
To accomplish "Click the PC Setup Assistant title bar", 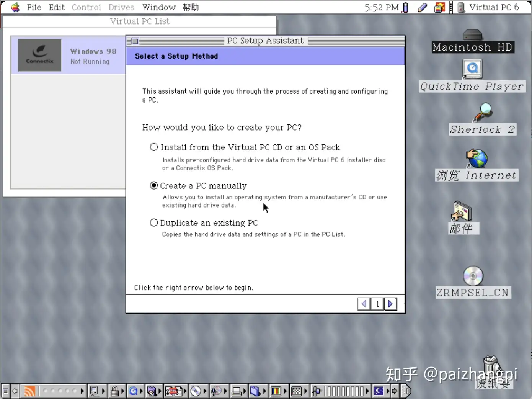I will (265, 41).
